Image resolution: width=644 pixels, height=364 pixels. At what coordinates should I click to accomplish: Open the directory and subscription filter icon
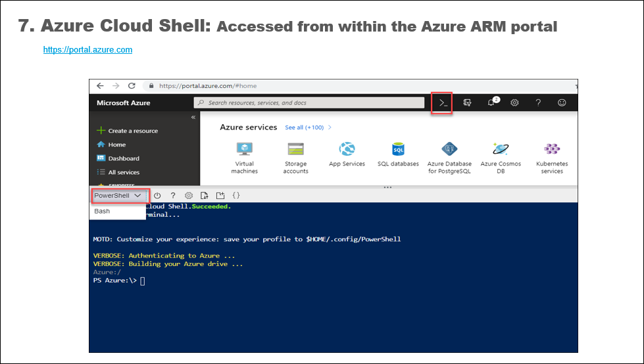pos(467,102)
